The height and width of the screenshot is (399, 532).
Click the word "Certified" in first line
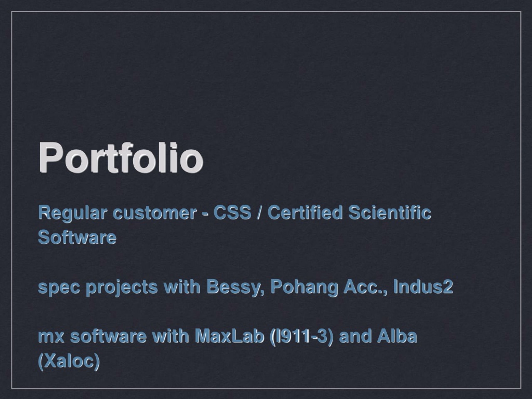click(305, 212)
